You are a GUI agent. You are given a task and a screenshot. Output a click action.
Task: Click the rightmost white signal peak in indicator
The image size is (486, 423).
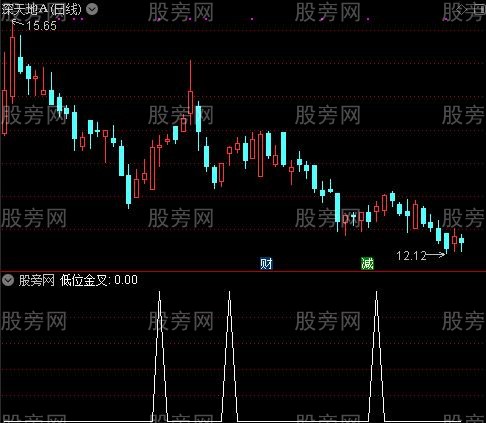(377, 355)
